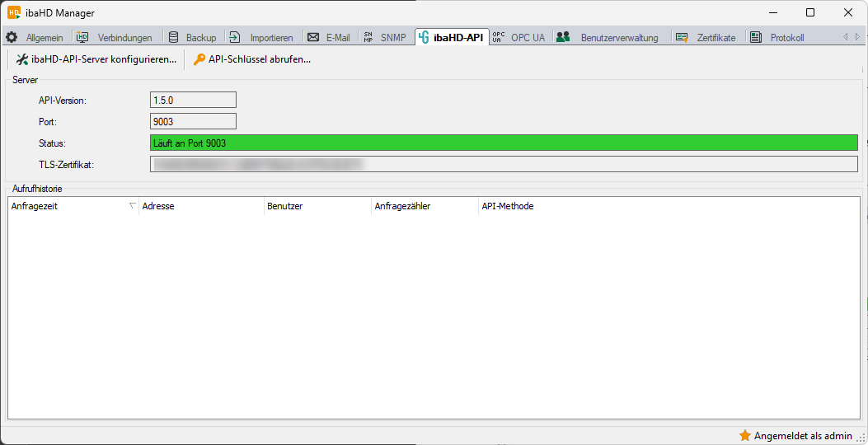Viewport: 868px width, 445px height.
Task: Click the wrench configure icon
Action: point(22,60)
